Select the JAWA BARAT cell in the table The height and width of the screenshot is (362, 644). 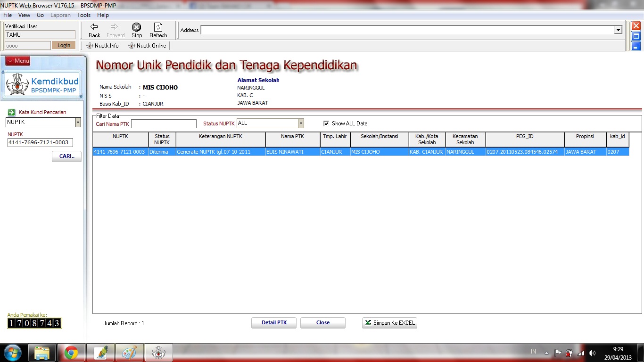coord(585,152)
